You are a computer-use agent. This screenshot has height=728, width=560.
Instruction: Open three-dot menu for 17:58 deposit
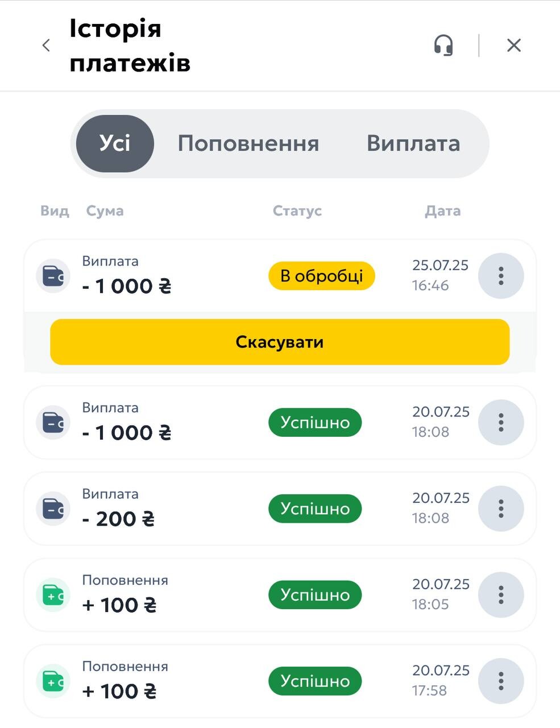pos(501,681)
